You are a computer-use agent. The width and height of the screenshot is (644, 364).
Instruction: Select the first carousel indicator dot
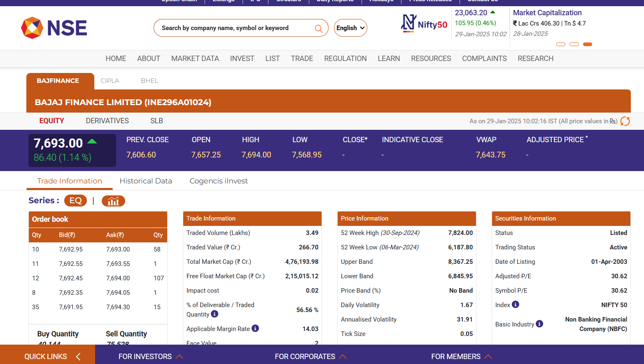click(561, 44)
